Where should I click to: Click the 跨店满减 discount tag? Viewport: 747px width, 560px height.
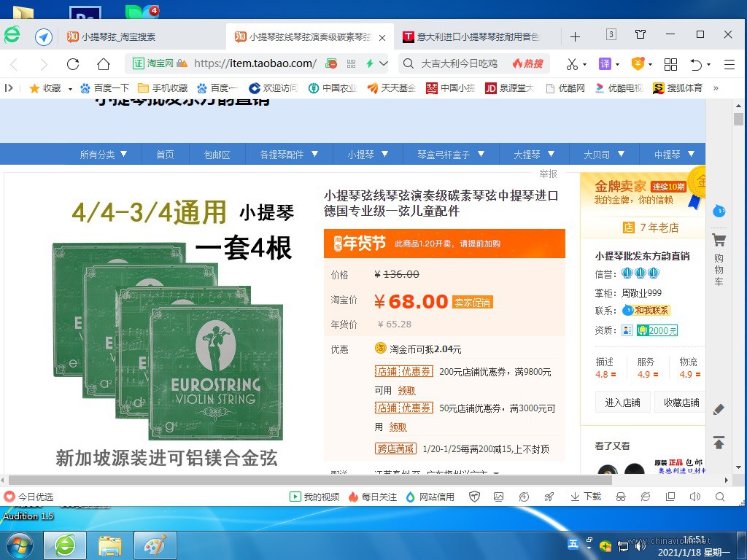point(395,448)
